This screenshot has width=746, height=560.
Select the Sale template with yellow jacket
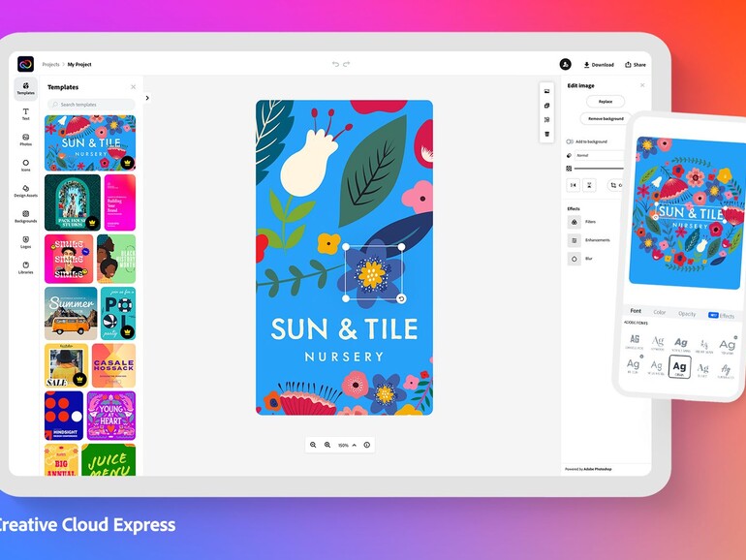67,365
